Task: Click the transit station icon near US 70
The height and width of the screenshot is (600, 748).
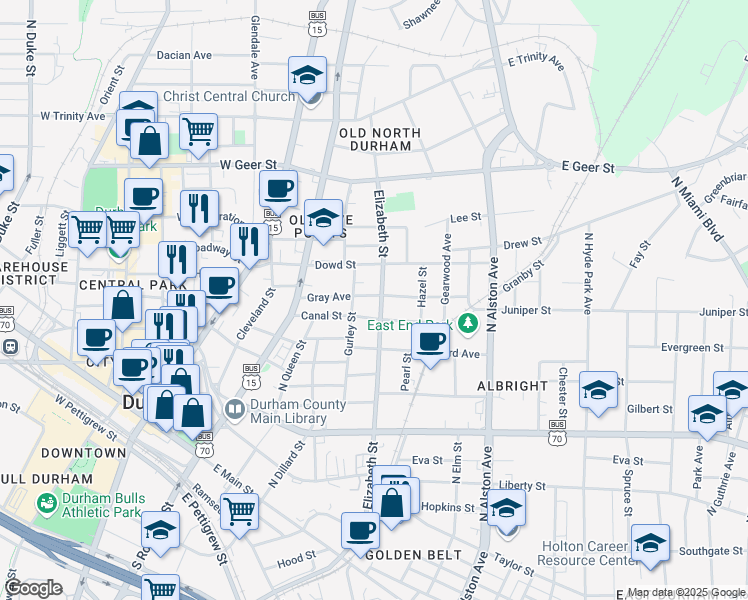Action: 10,346
